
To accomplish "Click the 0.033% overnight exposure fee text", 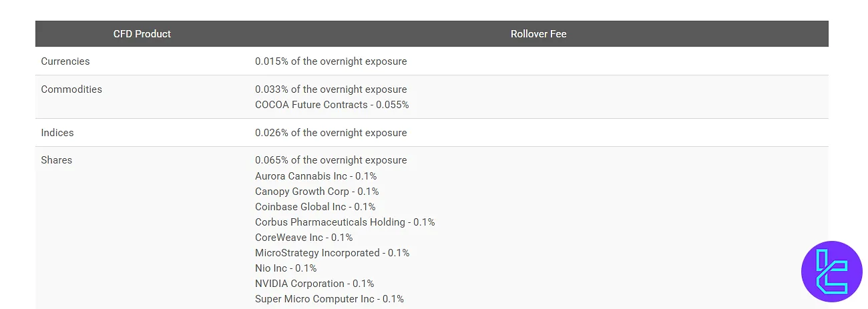I will [331, 89].
